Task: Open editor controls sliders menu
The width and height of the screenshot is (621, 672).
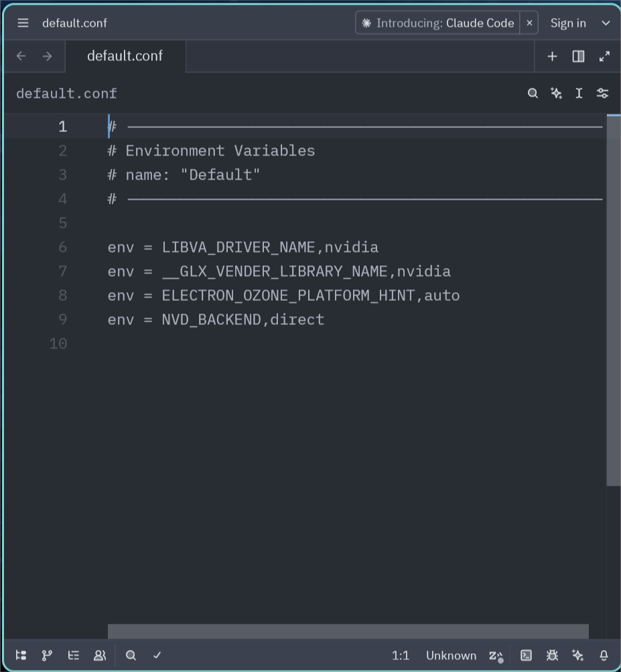Action: click(x=602, y=93)
